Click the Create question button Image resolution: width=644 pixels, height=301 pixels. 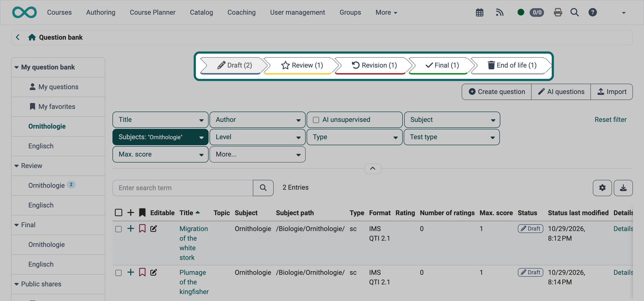click(x=496, y=92)
